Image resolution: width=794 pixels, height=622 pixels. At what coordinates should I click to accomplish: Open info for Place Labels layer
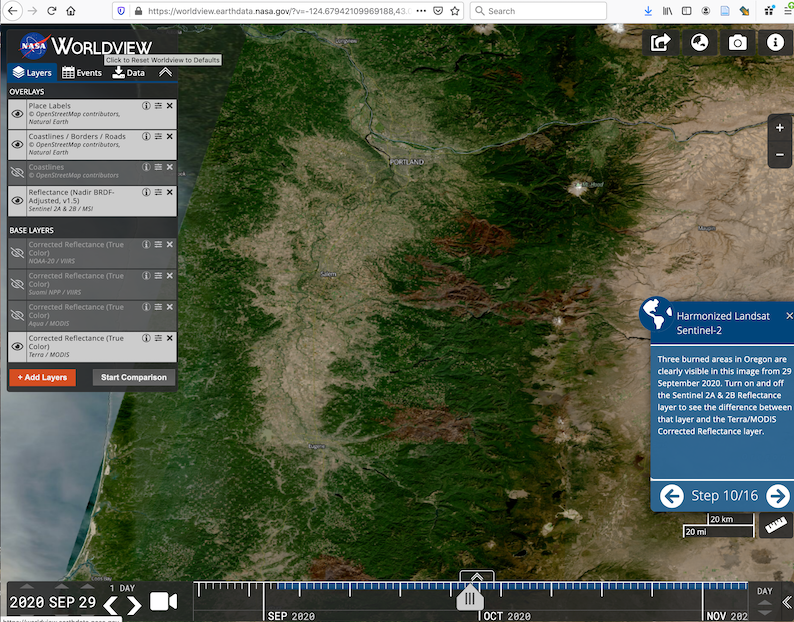(x=146, y=106)
